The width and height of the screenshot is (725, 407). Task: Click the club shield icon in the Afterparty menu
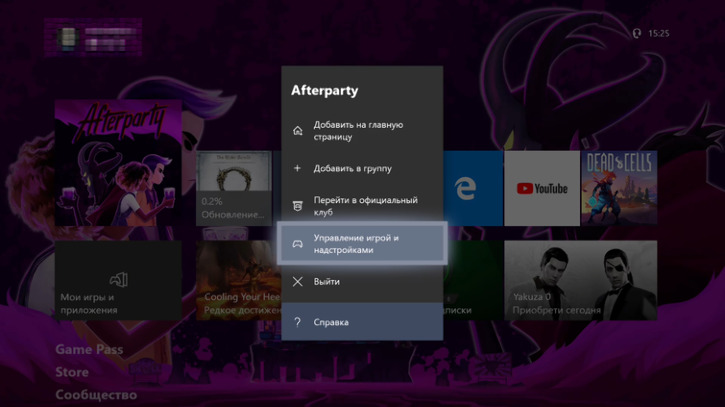tap(297, 206)
